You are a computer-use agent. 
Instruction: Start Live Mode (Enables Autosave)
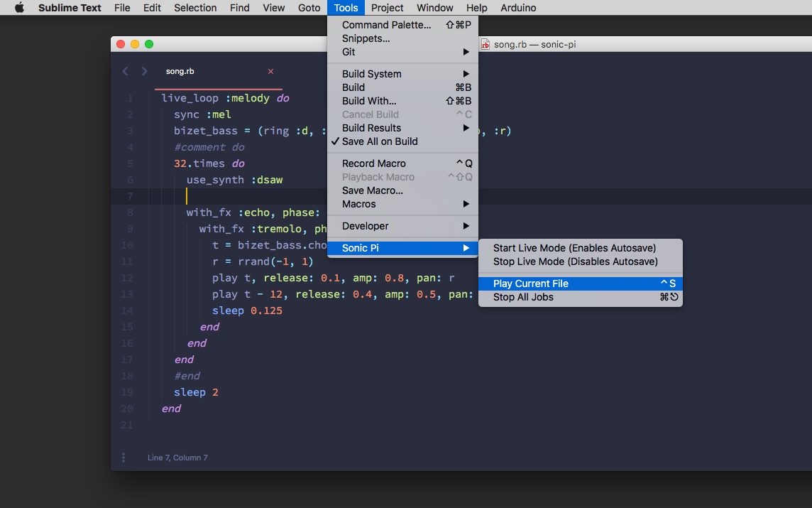click(x=581, y=248)
